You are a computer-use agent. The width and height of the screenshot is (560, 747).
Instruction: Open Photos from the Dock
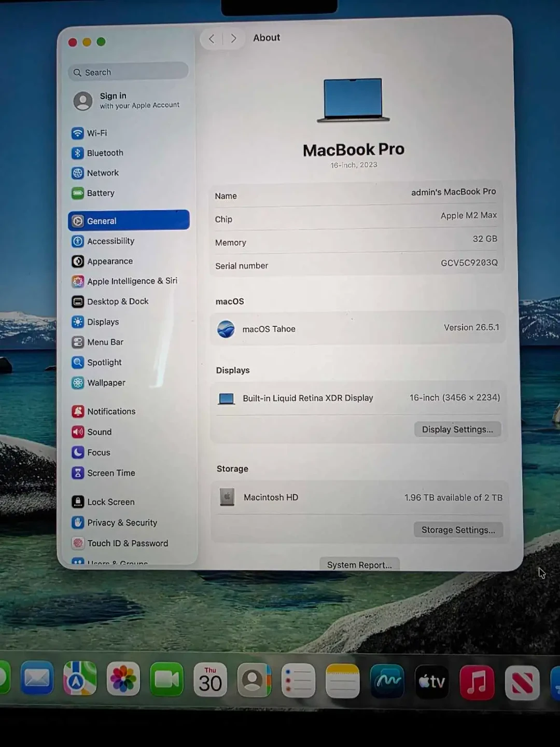tap(123, 679)
